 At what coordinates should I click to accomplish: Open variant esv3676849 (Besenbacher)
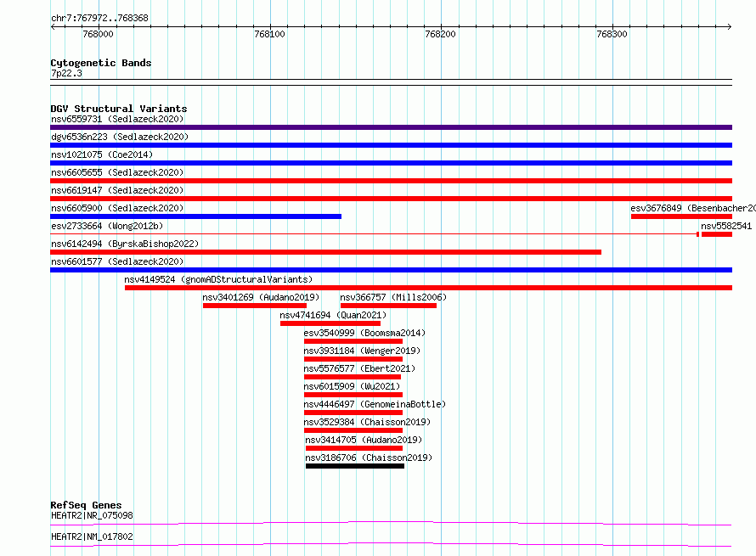tap(693, 208)
